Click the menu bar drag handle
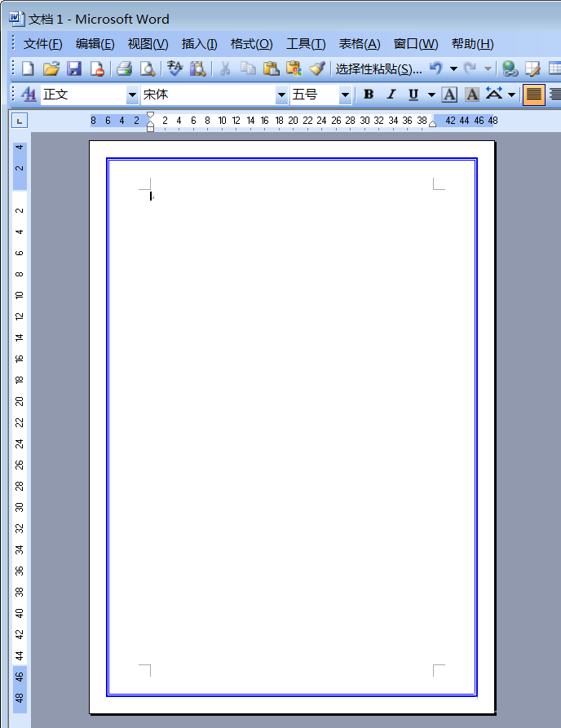 (14, 43)
